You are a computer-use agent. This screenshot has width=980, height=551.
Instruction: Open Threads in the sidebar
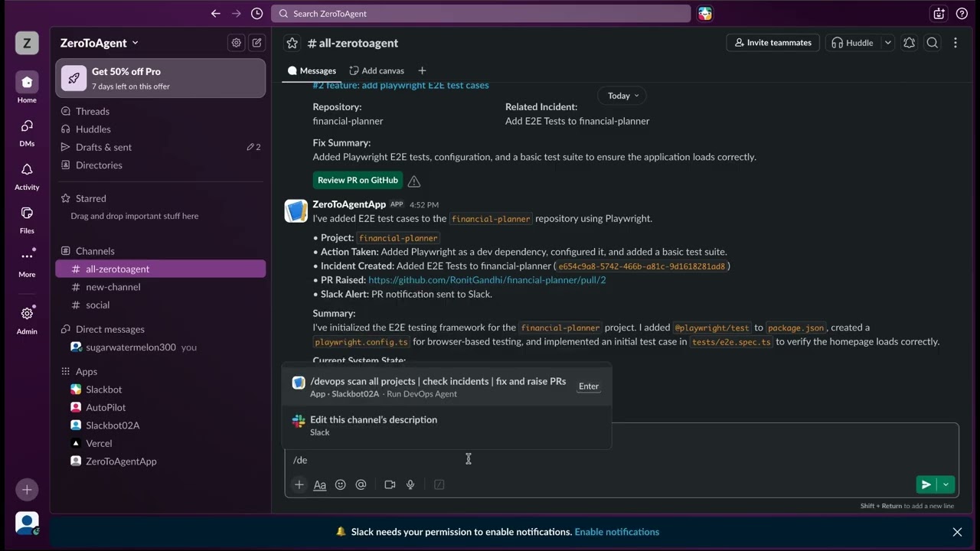pyautogui.click(x=161, y=111)
